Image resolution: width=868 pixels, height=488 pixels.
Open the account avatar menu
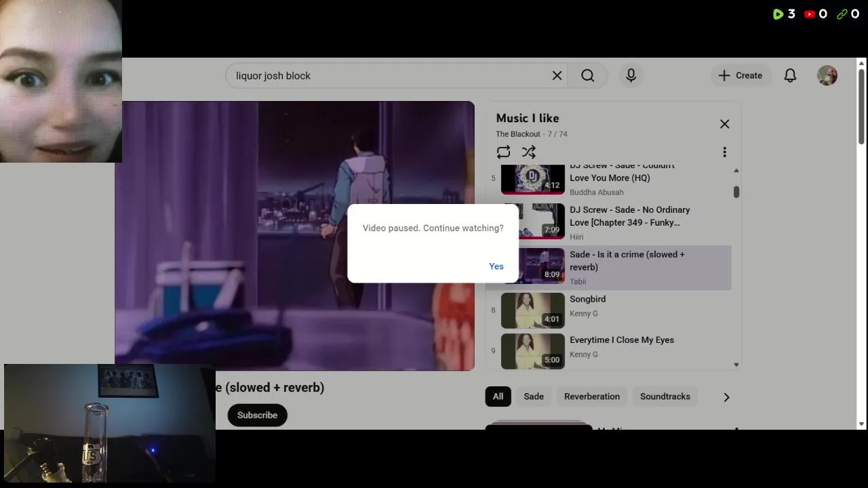[827, 76]
